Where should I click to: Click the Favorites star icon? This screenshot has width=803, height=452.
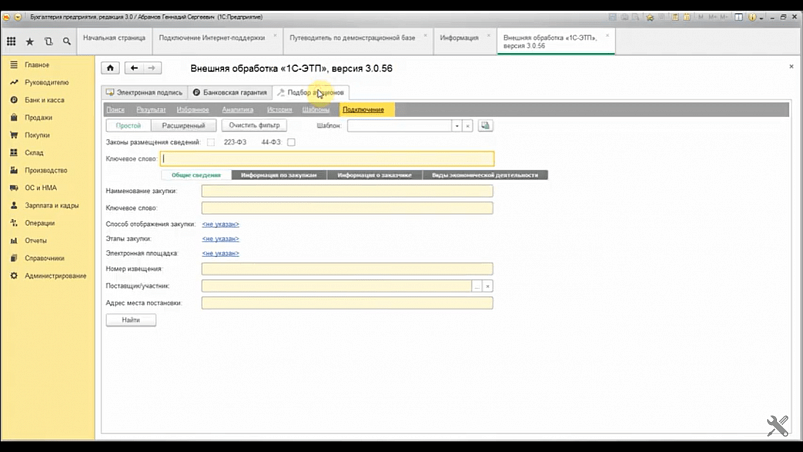point(29,41)
